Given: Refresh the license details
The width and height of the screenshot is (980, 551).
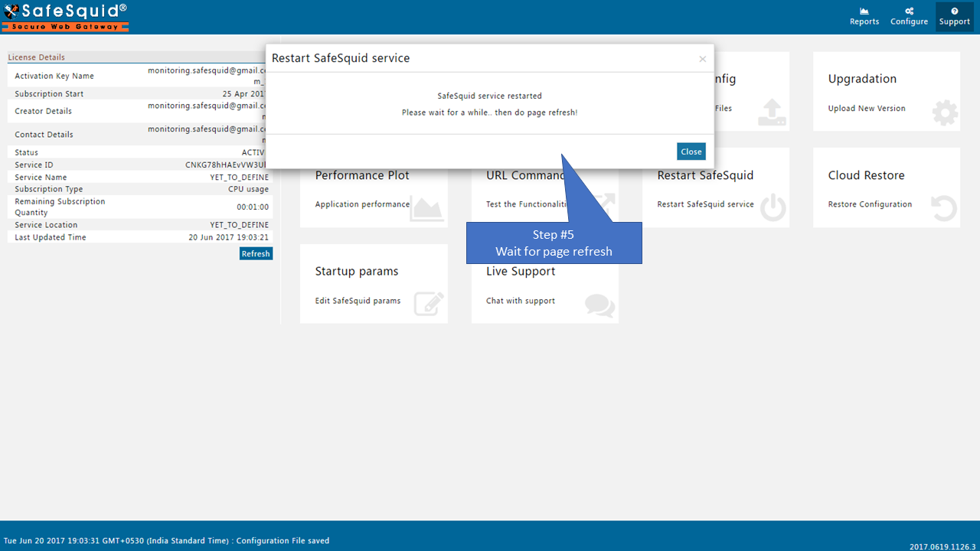Looking at the screenshot, I should coord(256,253).
